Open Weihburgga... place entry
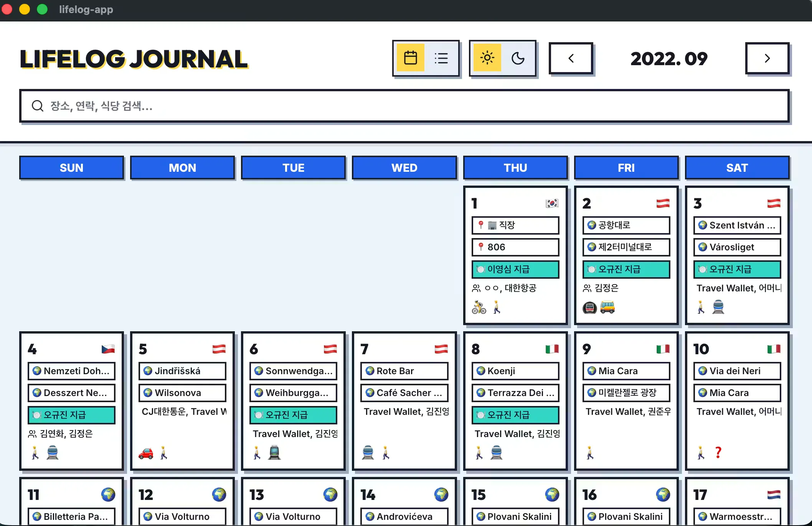812x526 pixels. click(x=294, y=393)
